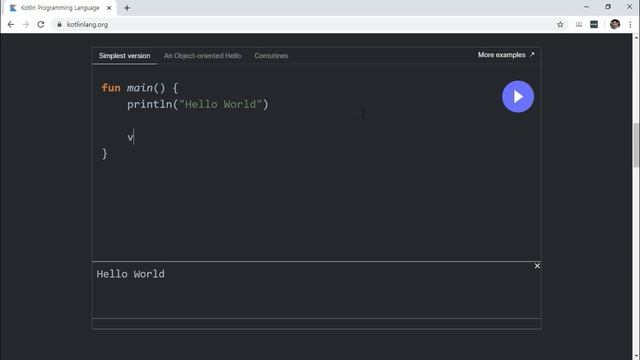This screenshot has width=640, height=360.
Task: Open Chrome three-dot menu
Action: 630,24
